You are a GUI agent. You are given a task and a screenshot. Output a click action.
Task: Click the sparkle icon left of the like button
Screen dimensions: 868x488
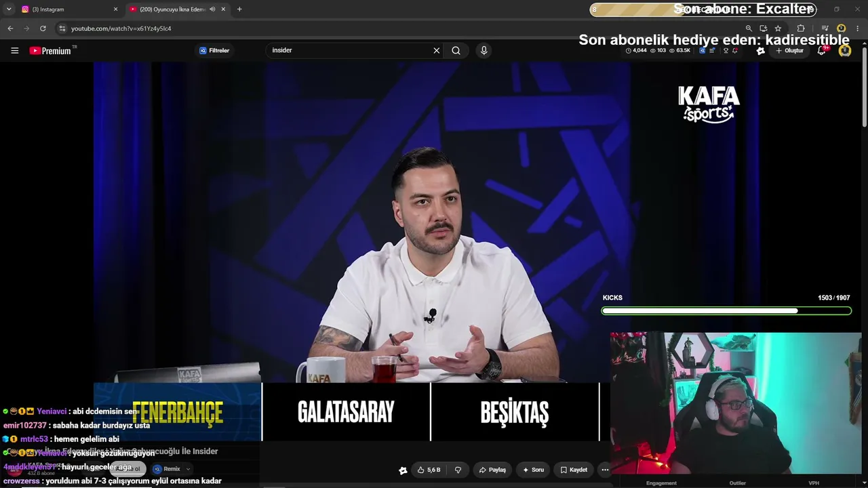pos(403,470)
